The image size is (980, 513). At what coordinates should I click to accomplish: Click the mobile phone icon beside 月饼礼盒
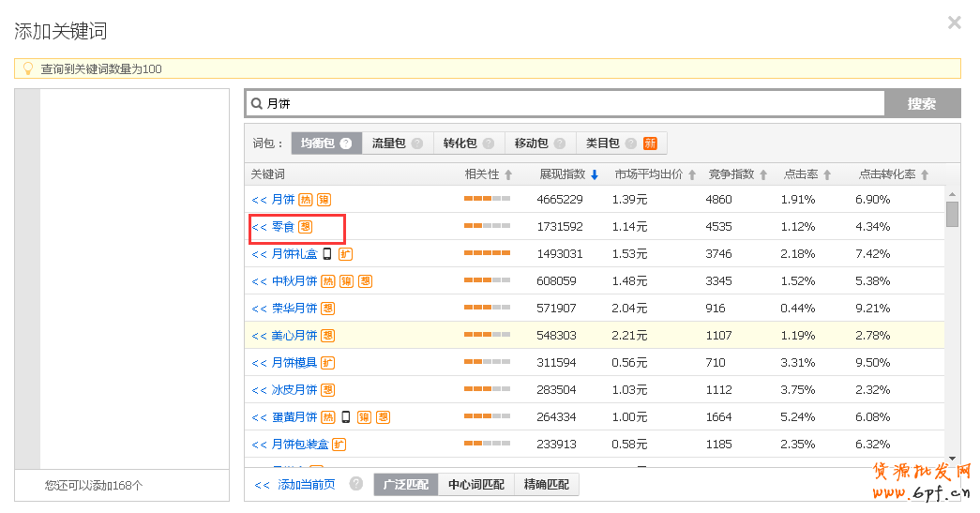[x=327, y=254]
